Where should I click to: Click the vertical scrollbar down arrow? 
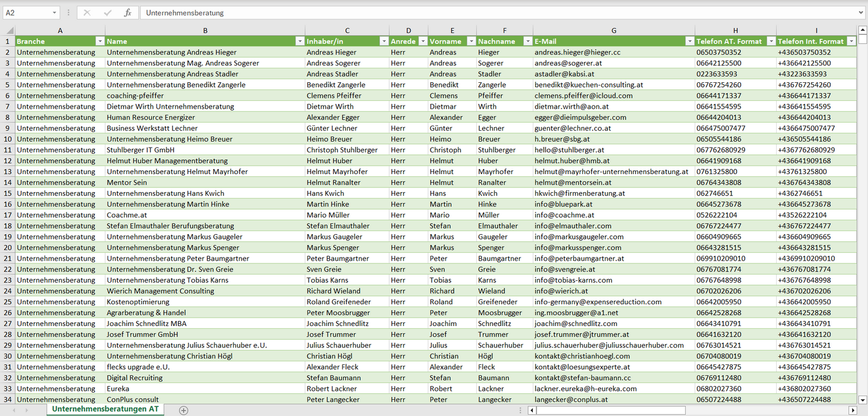[863, 399]
